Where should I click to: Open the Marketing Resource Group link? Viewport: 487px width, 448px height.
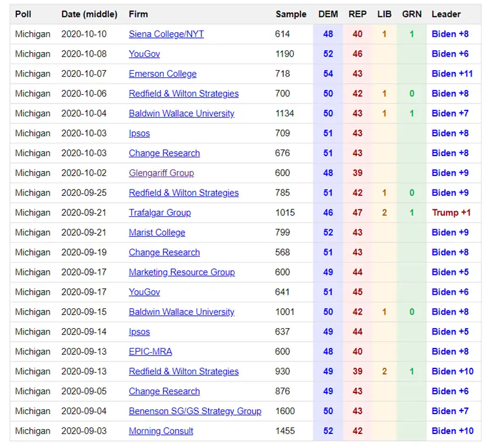point(181,273)
